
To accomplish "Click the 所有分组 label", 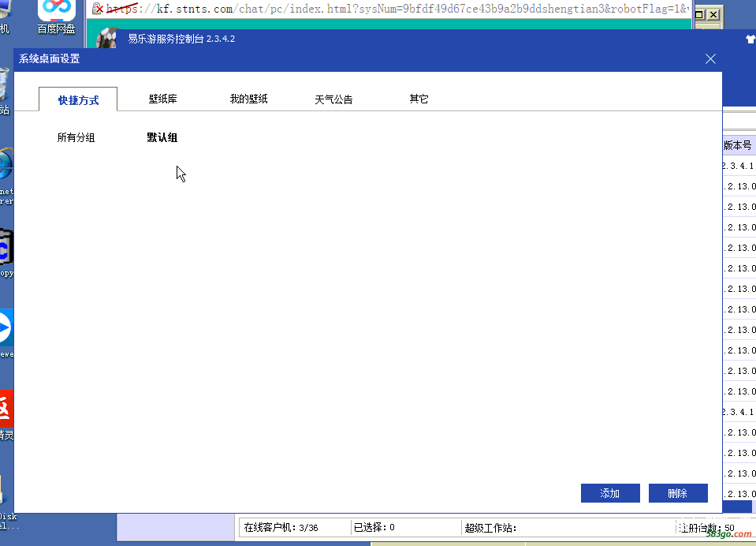I will 76,138.
